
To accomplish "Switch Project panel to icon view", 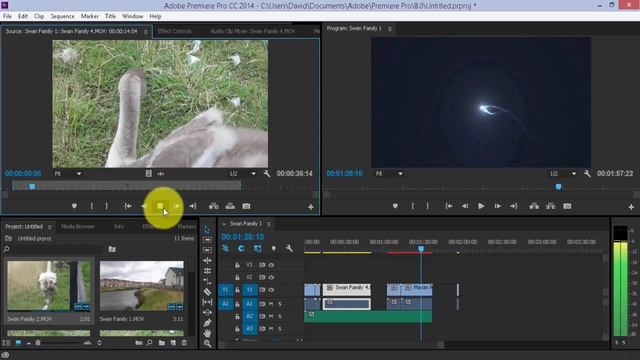I will click(18, 343).
